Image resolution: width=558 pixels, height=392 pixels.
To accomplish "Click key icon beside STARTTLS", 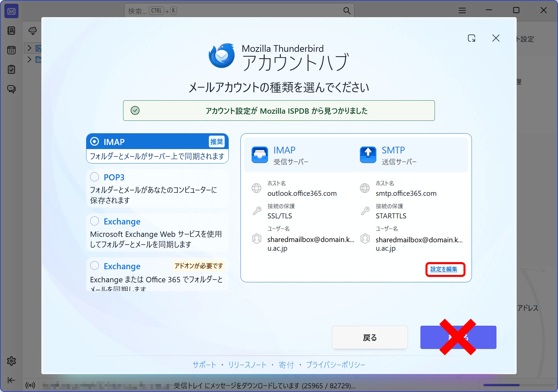I will [365, 211].
